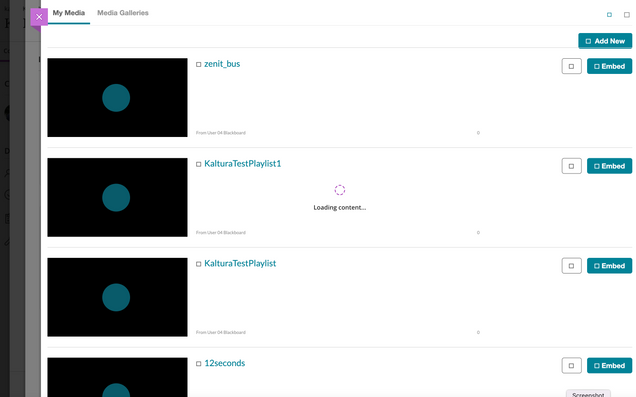Click the gray top-right view icon
The width and height of the screenshot is (636, 397).
coord(627,15)
